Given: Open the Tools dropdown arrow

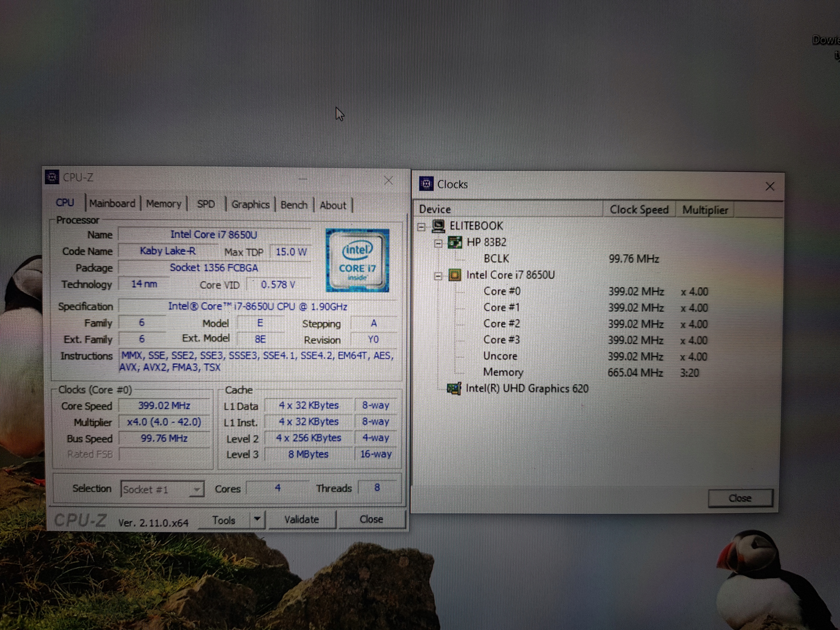Looking at the screenshot, I should pyautogui.click(x=257, y=519).
